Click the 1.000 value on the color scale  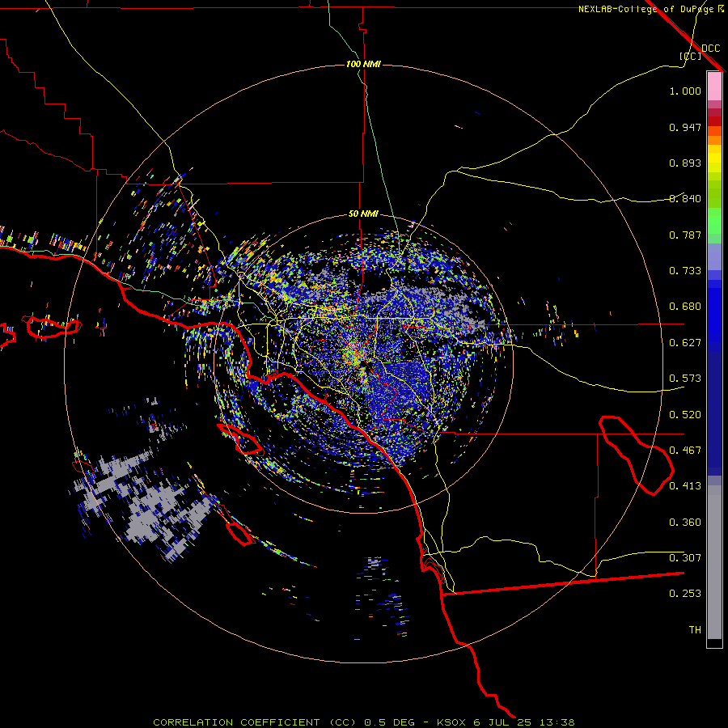pos(685,91)
